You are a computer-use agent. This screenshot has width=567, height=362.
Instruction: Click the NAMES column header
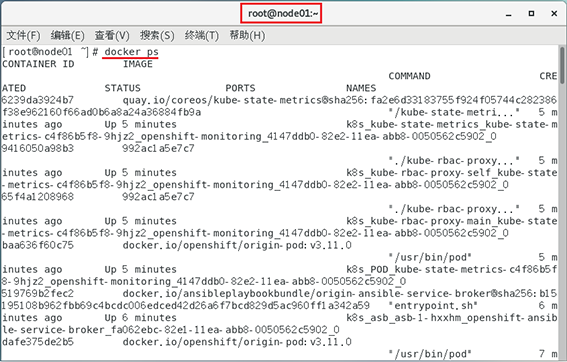point(361,88)
